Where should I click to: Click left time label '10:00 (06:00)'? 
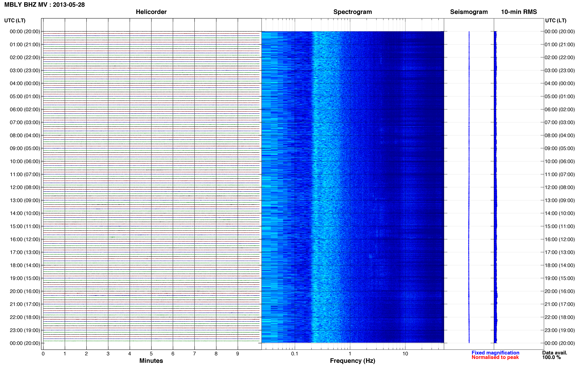25,161
